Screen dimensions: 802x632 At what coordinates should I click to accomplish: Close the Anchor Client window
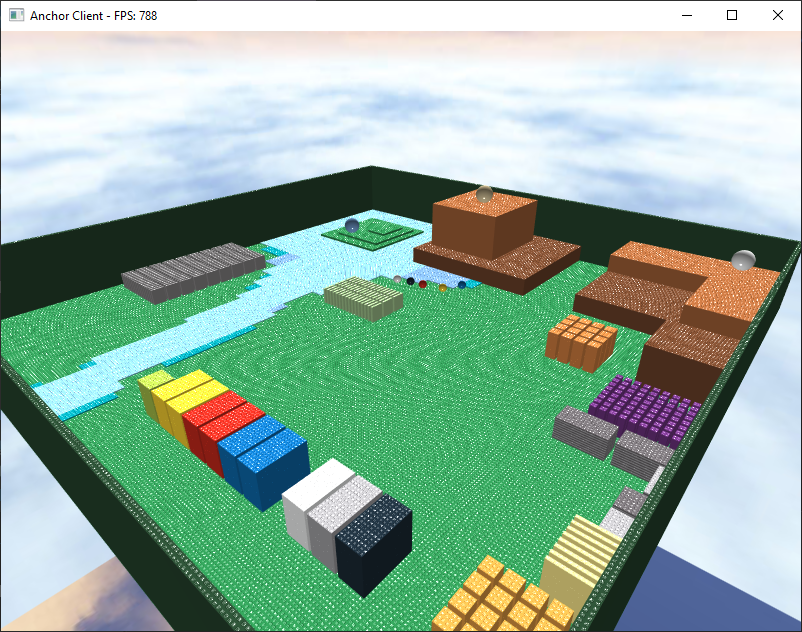tap(777, 15)
